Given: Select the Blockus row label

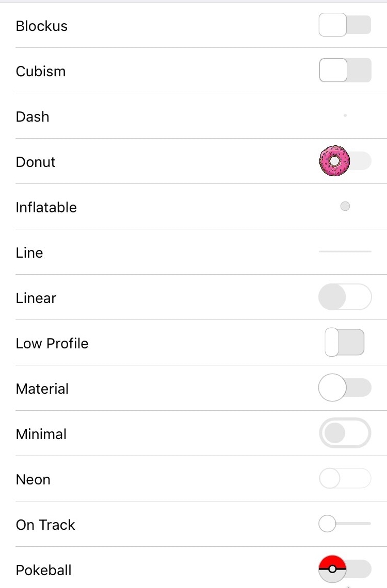Looking at the screenshot, I should point(42,26).
